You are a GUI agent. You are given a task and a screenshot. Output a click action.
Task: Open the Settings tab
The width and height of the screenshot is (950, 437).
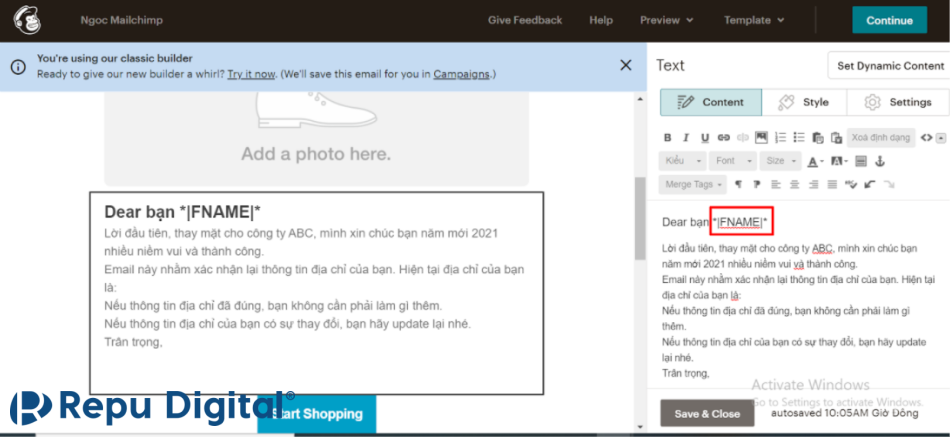point(897,102)
